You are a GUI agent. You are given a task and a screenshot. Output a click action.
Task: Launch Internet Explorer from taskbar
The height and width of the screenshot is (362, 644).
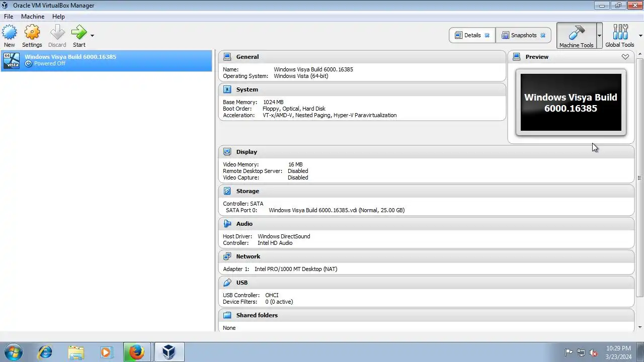45,352
